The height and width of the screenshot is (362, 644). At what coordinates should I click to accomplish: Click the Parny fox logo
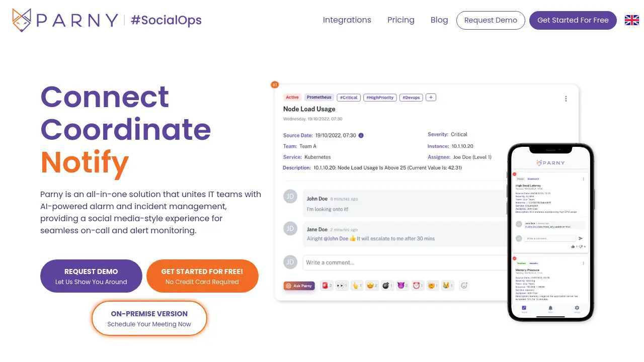pyautogui.click(x=22, y=20)
